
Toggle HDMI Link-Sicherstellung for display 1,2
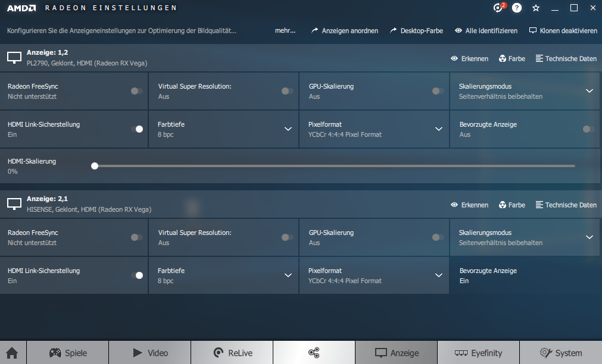137,129
